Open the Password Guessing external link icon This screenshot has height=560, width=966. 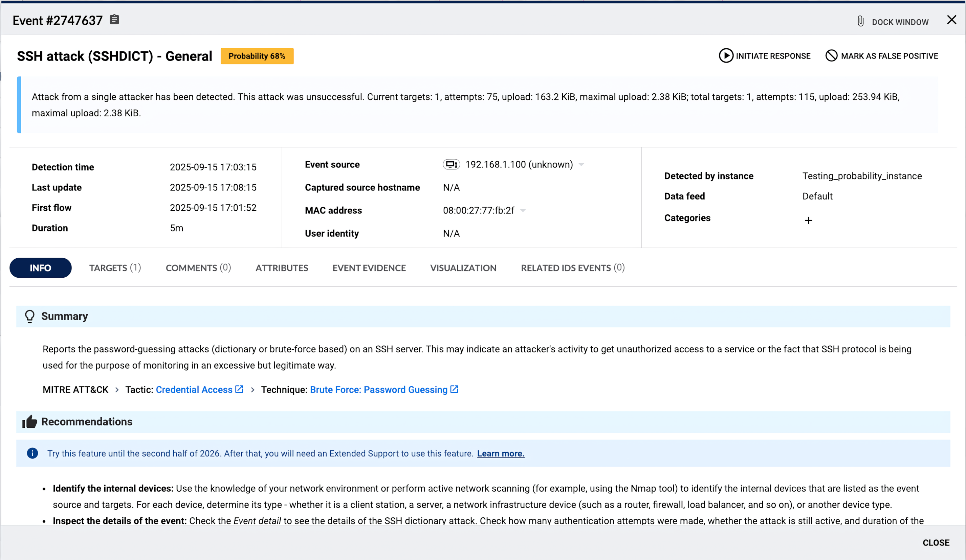[x=454, y=390]
